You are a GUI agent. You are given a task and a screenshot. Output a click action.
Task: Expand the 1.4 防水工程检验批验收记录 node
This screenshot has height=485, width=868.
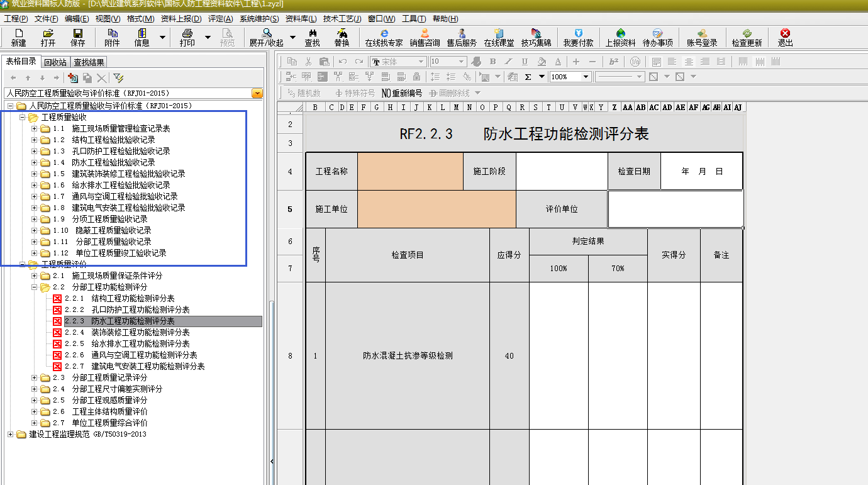point(35,162)
